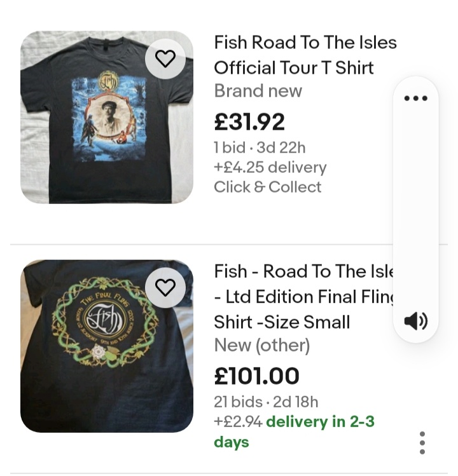Image resolution: width=458 pixels, height=476 pixels.
Task: Tap the +£4.25 delivery text
Action: (x=270, y=167)
